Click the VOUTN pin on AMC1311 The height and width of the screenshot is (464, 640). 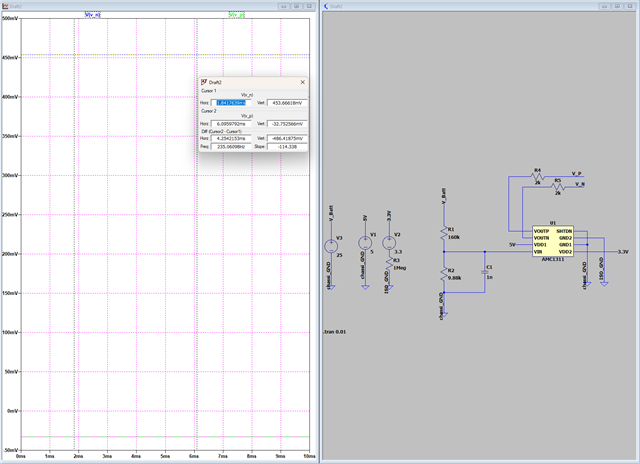pyautogui.click(x=541, y=238)
